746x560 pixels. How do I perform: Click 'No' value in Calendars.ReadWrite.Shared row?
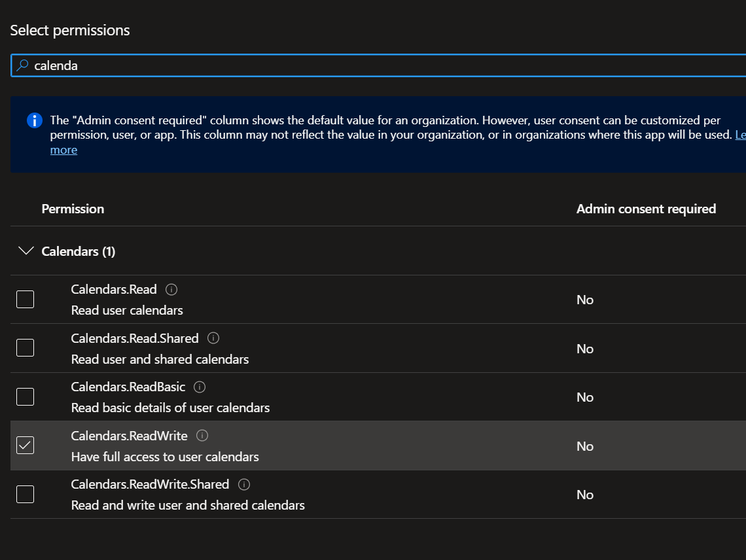click(x=585, y=495)
